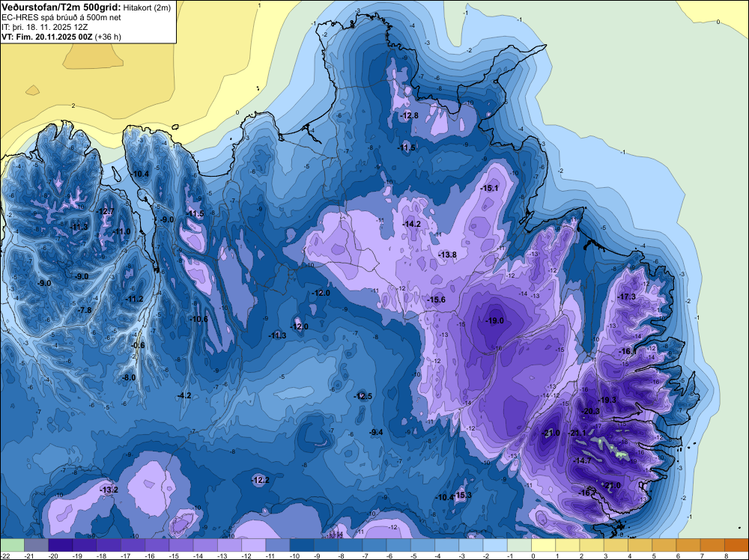Select the -15.6 temperature value
This screenshot has width=749, height=560.
pyautogui.click(x=436, y=299)
